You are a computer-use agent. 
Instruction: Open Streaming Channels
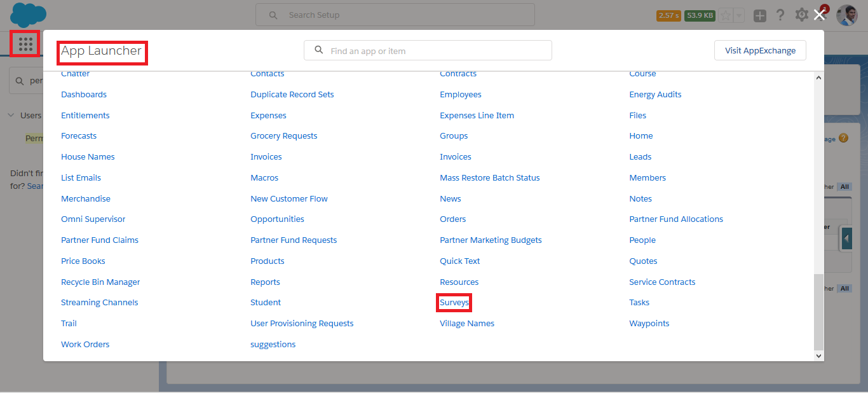point(100,302)
